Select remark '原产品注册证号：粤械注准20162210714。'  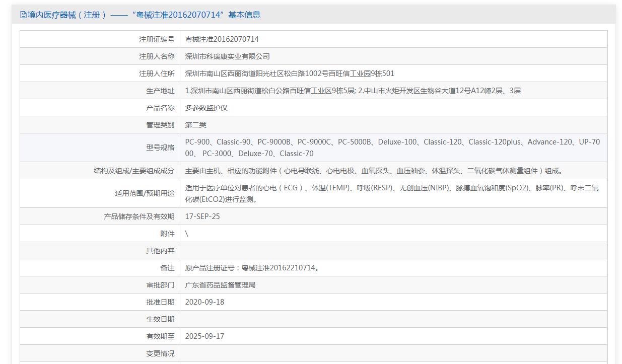(252, 268)
